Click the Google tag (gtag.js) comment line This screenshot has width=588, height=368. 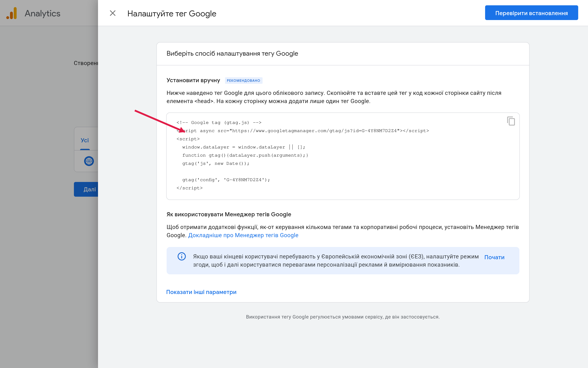tap(219, 122)
